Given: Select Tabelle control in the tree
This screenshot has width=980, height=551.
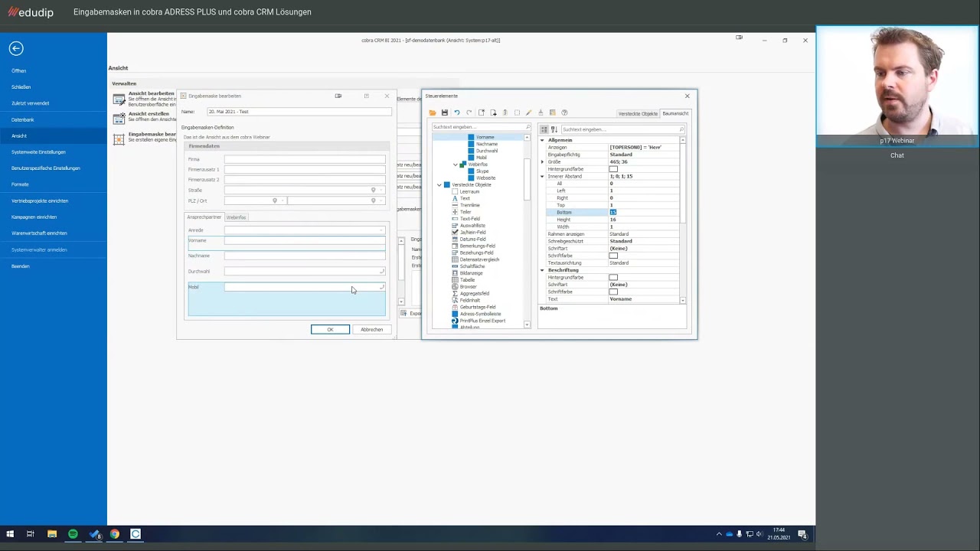Looking at the screenshot, I should (x=467, y=279).
